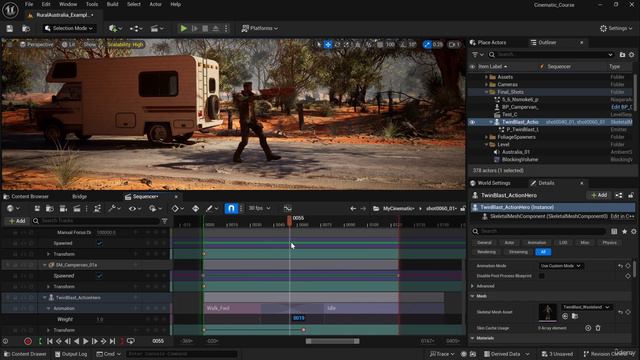
Task: Toggle the upper Spawned checkbox below Manual Focus
Action: tap(100, 243)
